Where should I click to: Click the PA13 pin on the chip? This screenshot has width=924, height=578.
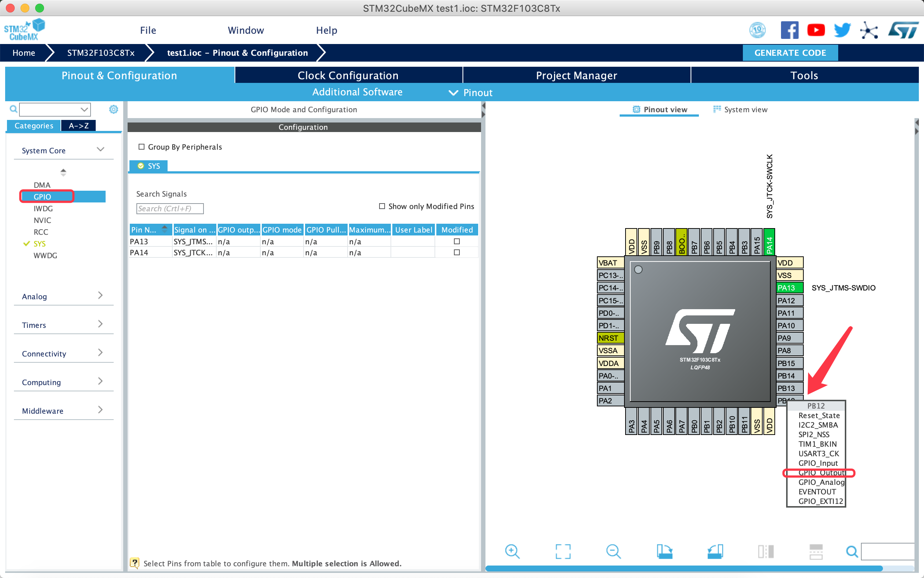[789, 288]
